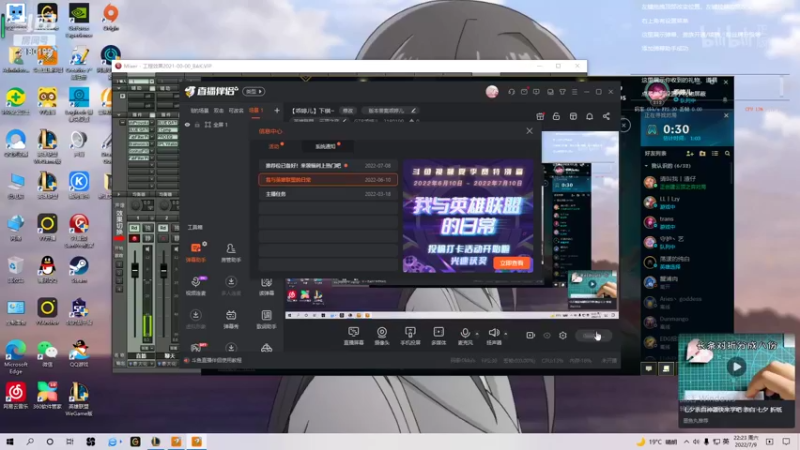The image size is (800, 450).
Task: Open chat bubble icon at friends list bottom
Action: click(x=648, y=368)
